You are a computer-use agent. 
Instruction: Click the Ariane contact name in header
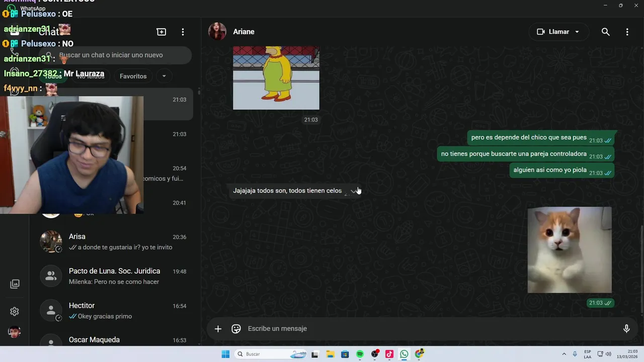244,32
